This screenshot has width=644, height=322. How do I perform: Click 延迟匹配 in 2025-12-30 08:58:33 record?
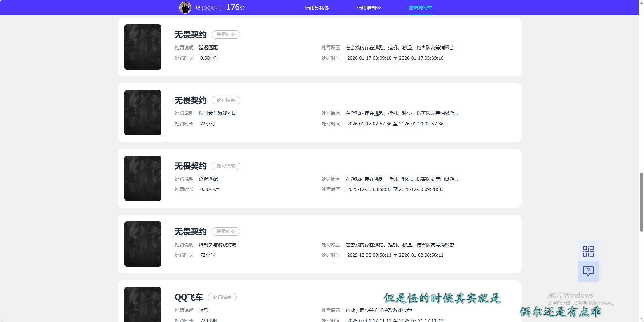pos(208,179)
